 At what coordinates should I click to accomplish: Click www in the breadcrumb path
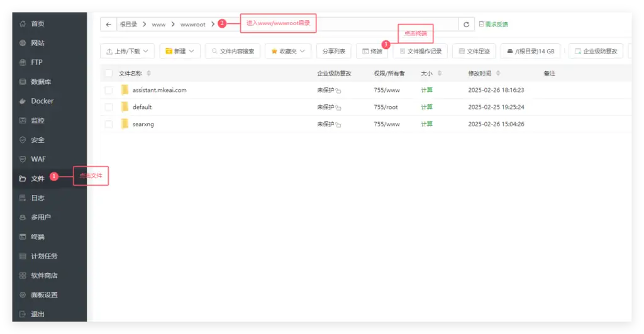(158, 25)
